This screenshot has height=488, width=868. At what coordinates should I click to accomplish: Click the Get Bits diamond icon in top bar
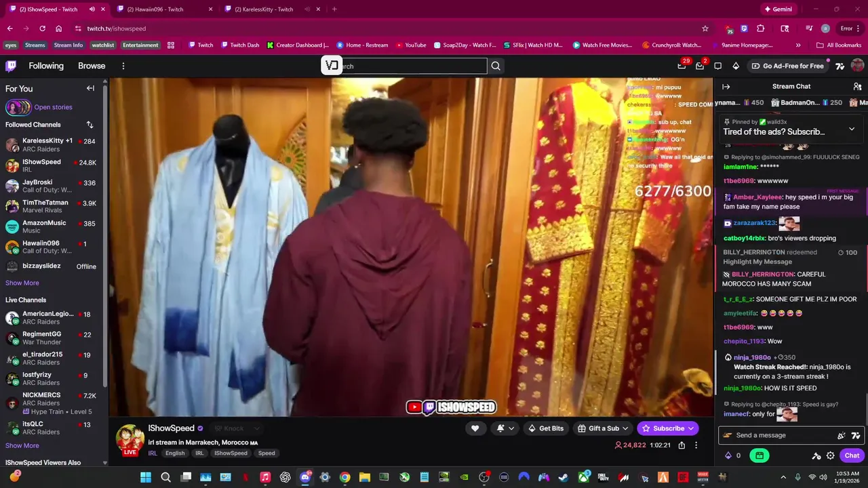pyautogui.click(x=736, y=66)
